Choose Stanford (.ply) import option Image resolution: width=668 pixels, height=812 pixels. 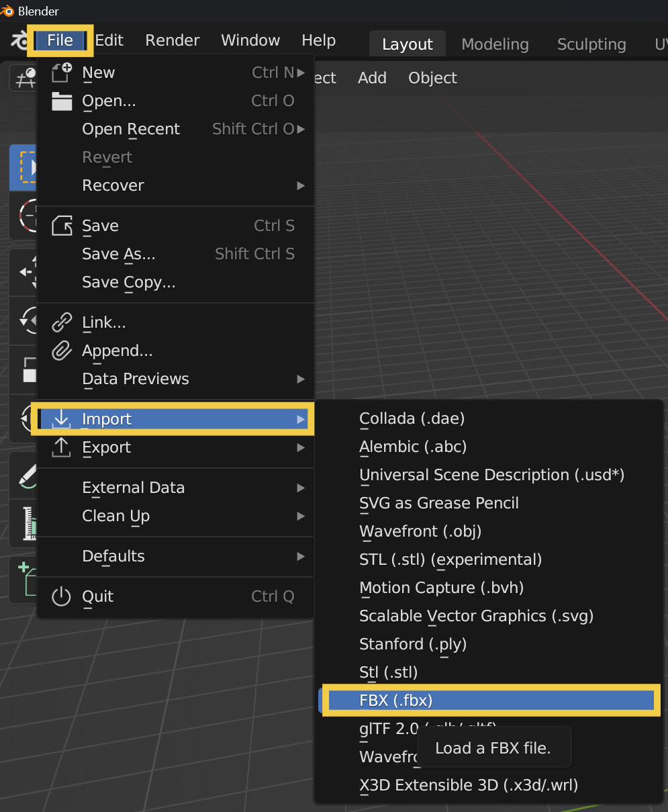[x=488, y=644]
